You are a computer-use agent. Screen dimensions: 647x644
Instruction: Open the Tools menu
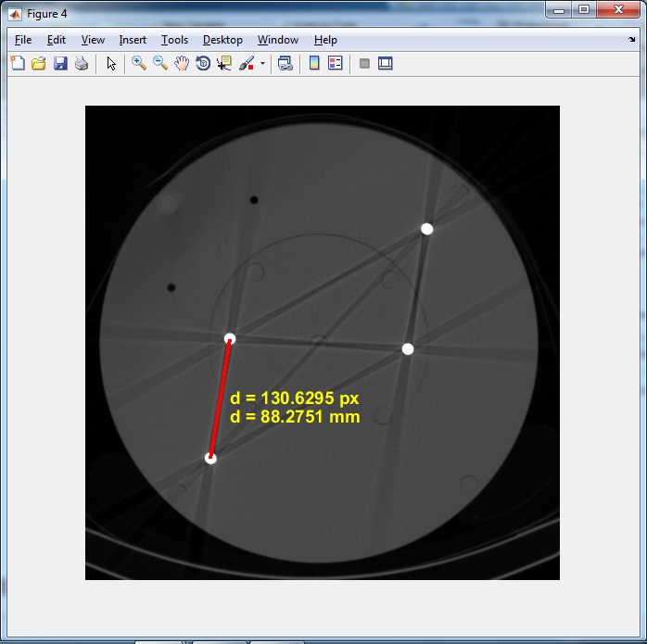[x=174, y=40]
